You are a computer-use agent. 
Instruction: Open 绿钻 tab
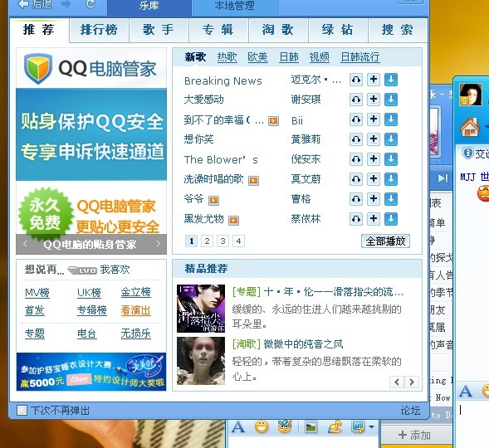(x=338, y=30)
